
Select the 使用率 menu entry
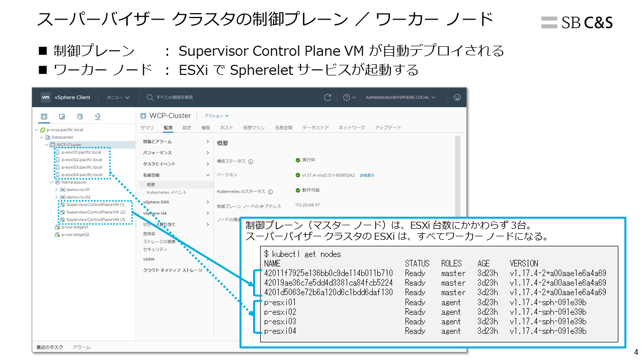(x=149, y=234)
